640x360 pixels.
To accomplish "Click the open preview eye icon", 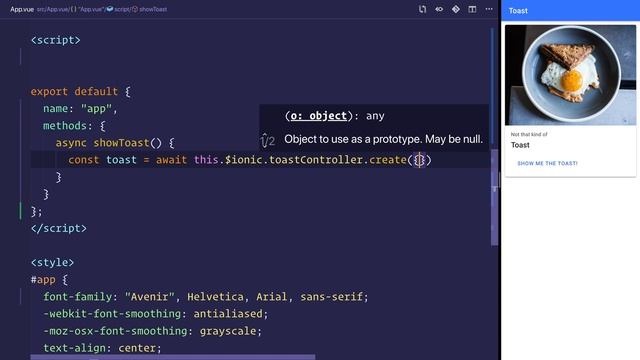I will click(439, 9).
